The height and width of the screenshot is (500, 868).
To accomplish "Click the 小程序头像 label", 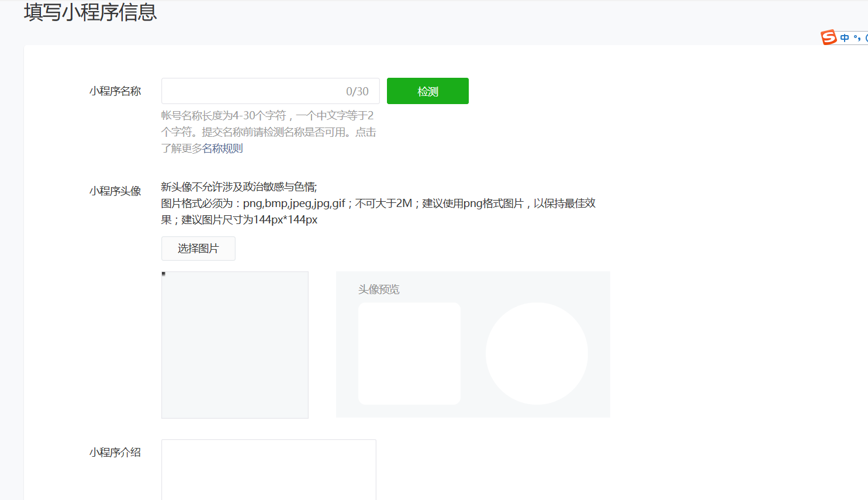I will coord(115,191).
